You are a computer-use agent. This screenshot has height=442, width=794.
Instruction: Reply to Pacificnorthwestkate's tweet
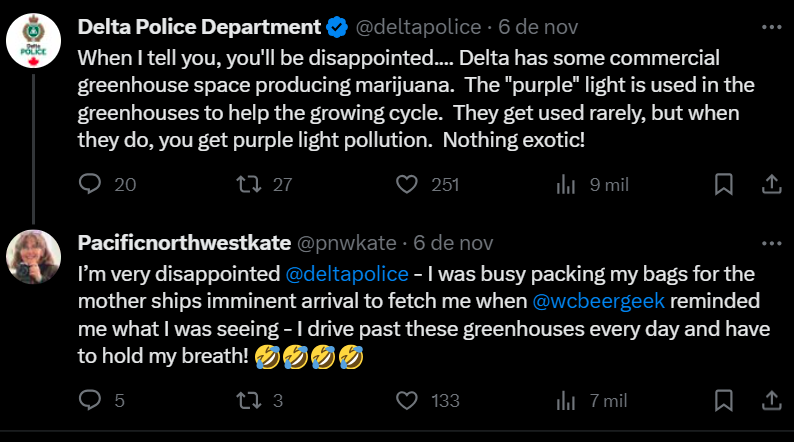(x=91, y=400)
